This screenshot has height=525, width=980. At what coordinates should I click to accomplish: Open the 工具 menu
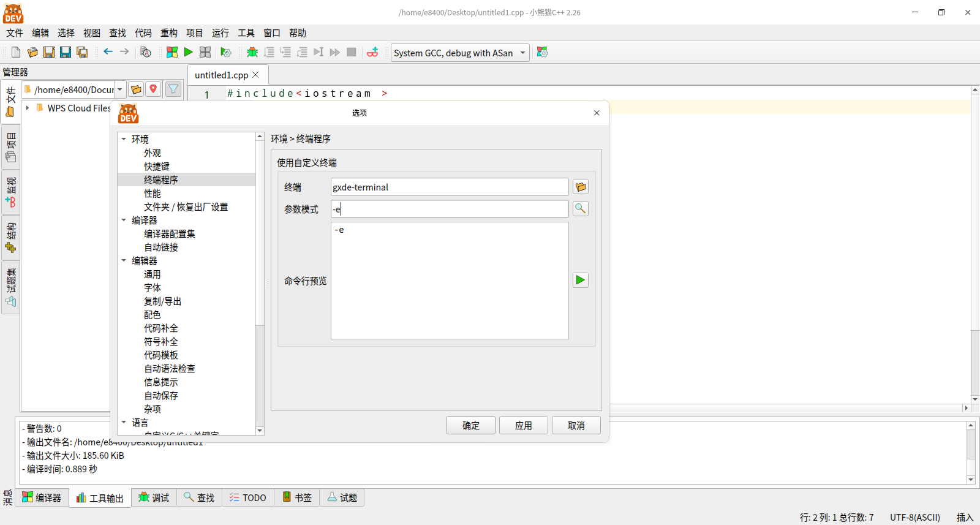click(x=246, y=33)
